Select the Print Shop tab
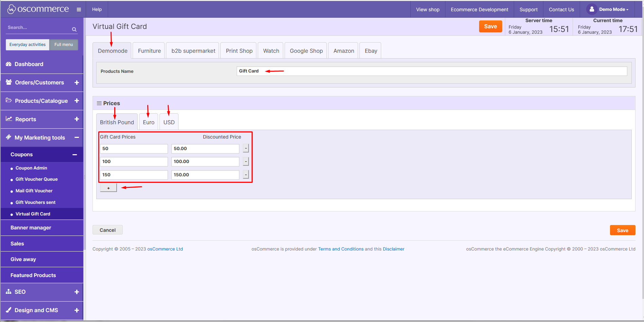 point(239,51)
